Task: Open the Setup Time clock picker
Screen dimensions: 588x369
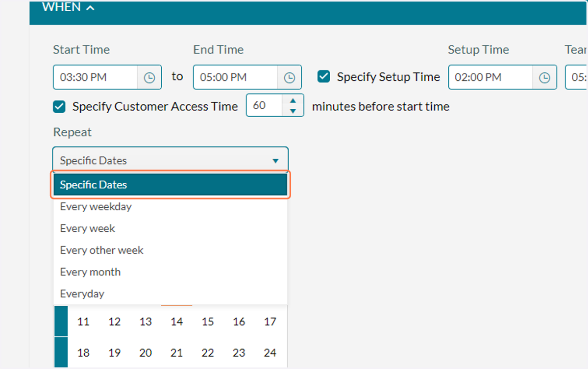Action: (x=544, y=77)
